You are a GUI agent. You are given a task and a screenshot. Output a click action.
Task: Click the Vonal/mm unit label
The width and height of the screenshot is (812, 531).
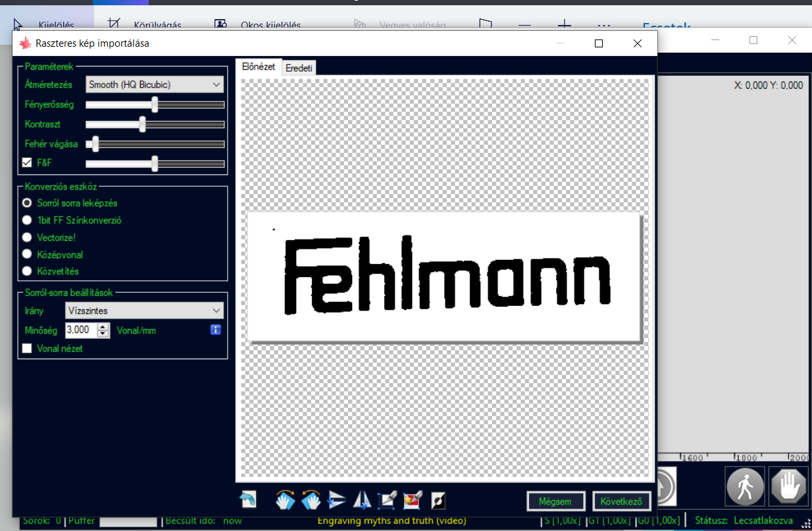point(136,330)
